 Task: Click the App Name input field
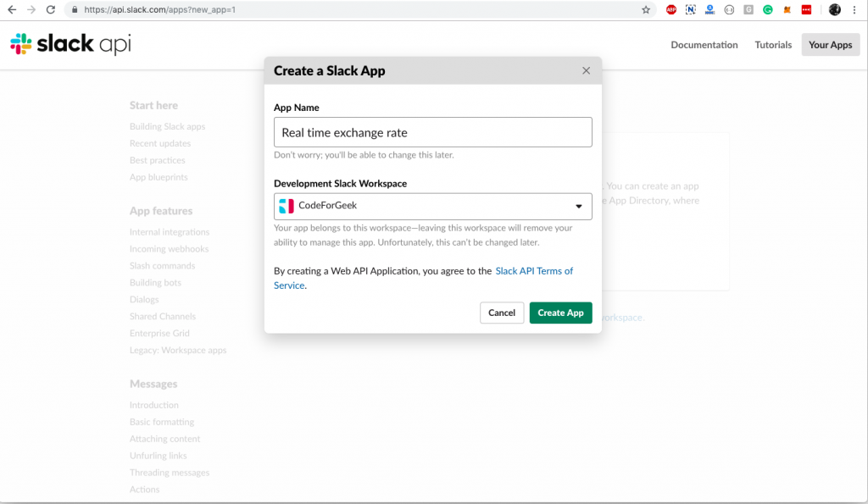pyautogui.click(x=432, y=132)
